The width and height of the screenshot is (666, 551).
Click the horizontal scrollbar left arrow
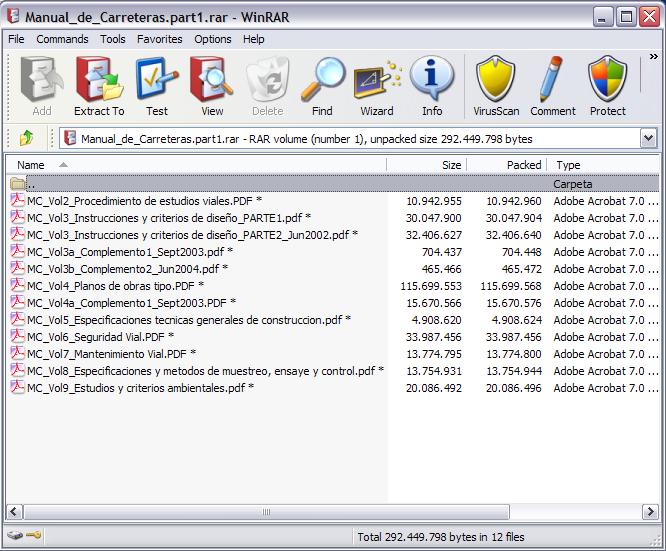(14, 511)
